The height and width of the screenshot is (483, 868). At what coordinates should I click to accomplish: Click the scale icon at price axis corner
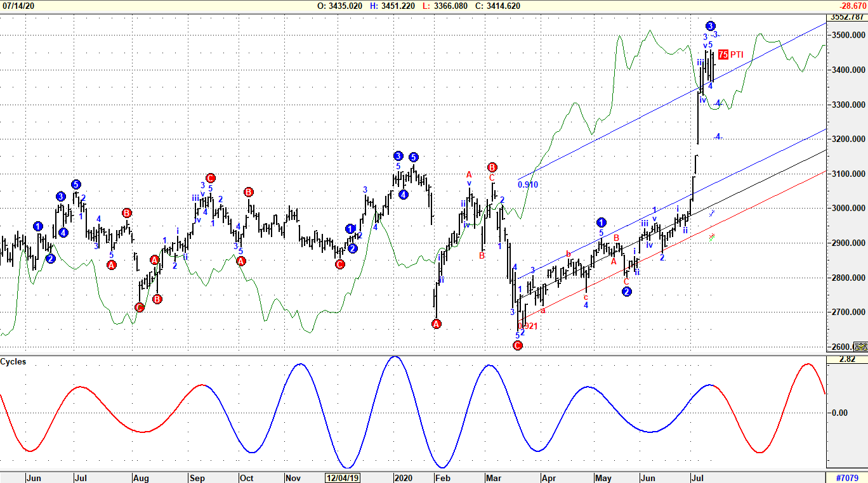(860, 347)
